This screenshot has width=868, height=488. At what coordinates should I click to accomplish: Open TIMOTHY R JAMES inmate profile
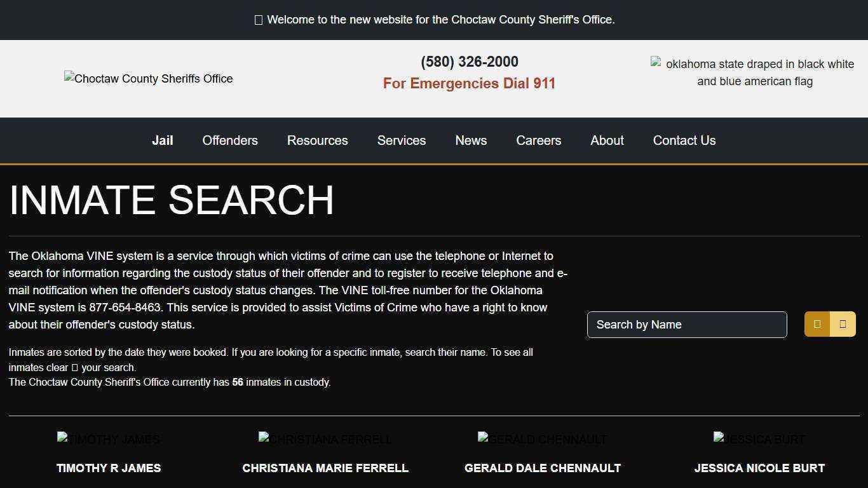click(109, 468)
